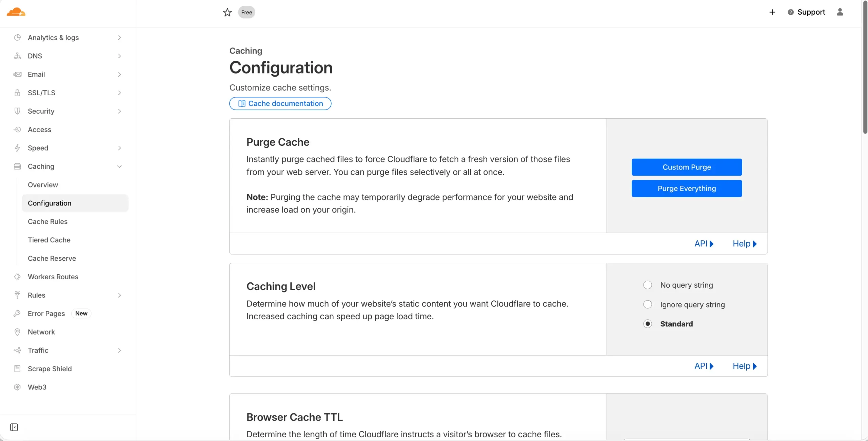Screen dimensions: 868x441
Task: Click the Analytics & logs chart icon
Action: pos(17,37)
